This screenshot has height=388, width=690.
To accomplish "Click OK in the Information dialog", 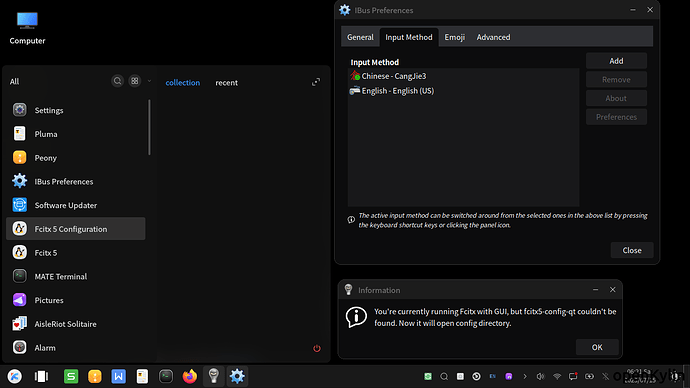I will 597,347.
